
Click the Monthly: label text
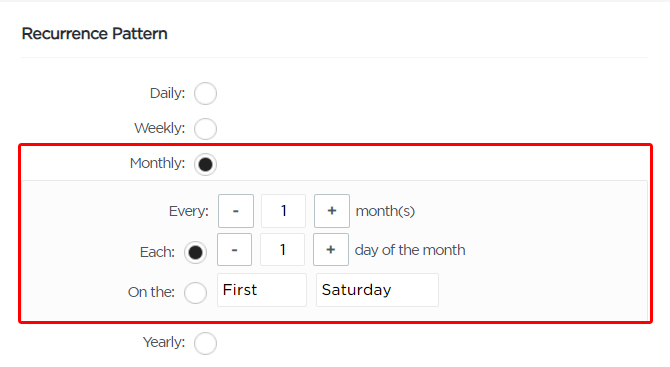(x=158, y=164)
